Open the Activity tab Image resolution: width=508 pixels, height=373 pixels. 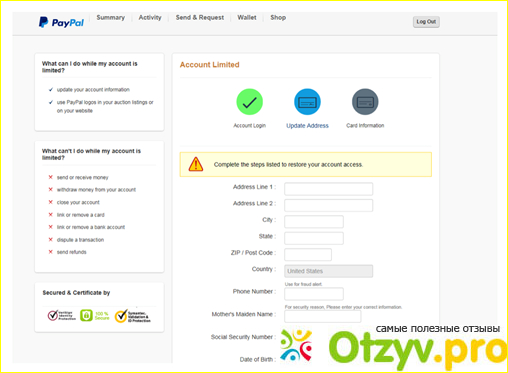coord(150,18)
